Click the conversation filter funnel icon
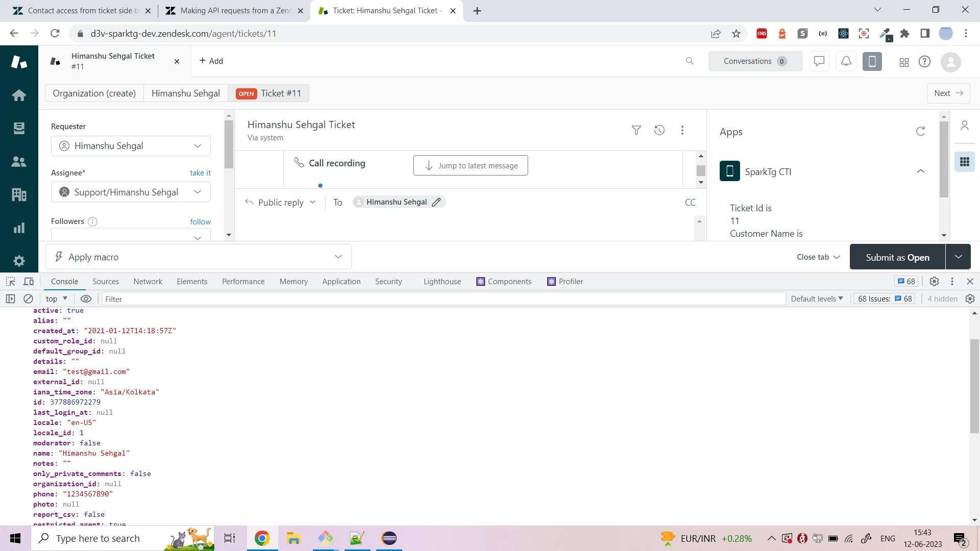This screenshot has width=980, height=551. coord(636,130)
